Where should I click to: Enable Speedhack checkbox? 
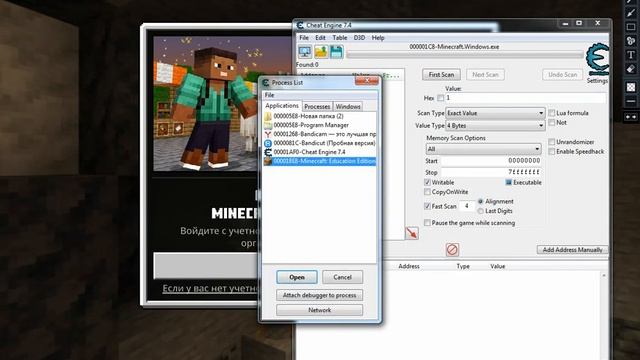[552, 151]
